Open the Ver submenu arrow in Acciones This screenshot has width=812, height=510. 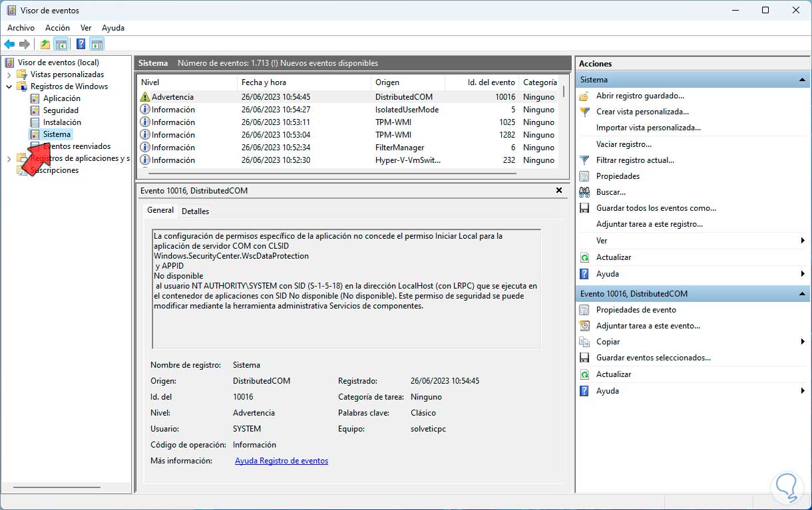click(803, 241)
